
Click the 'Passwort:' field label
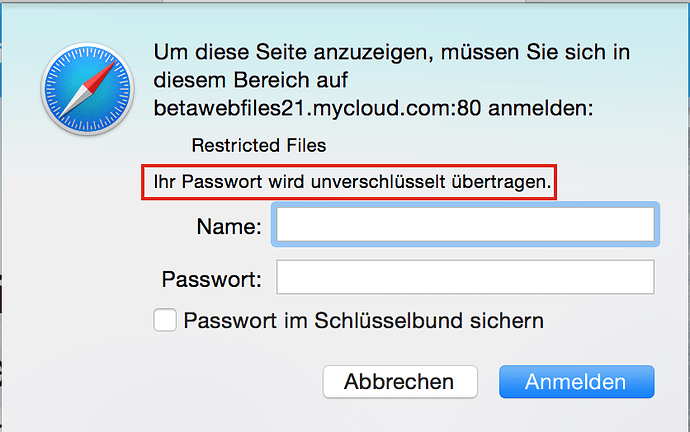(211, 278)
